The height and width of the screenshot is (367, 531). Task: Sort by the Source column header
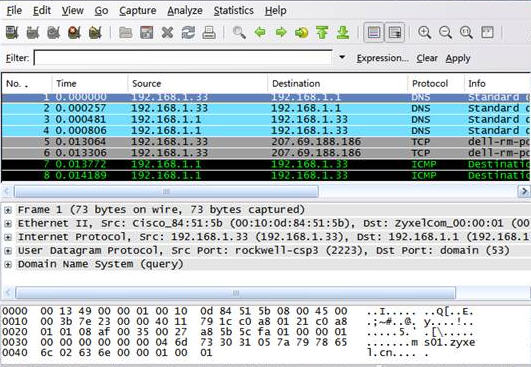(x=198, y=84)
